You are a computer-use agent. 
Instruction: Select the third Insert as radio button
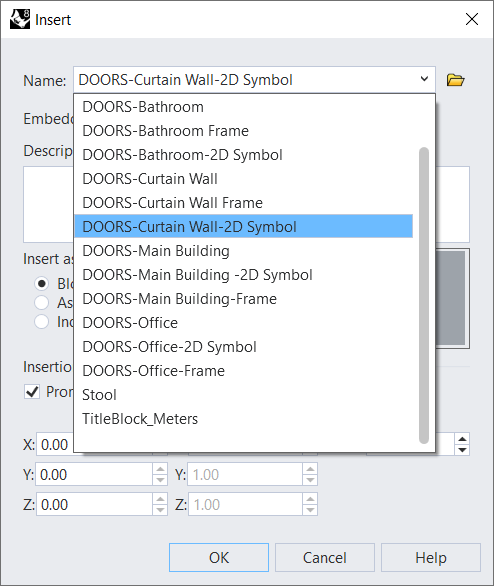[41, 322]
